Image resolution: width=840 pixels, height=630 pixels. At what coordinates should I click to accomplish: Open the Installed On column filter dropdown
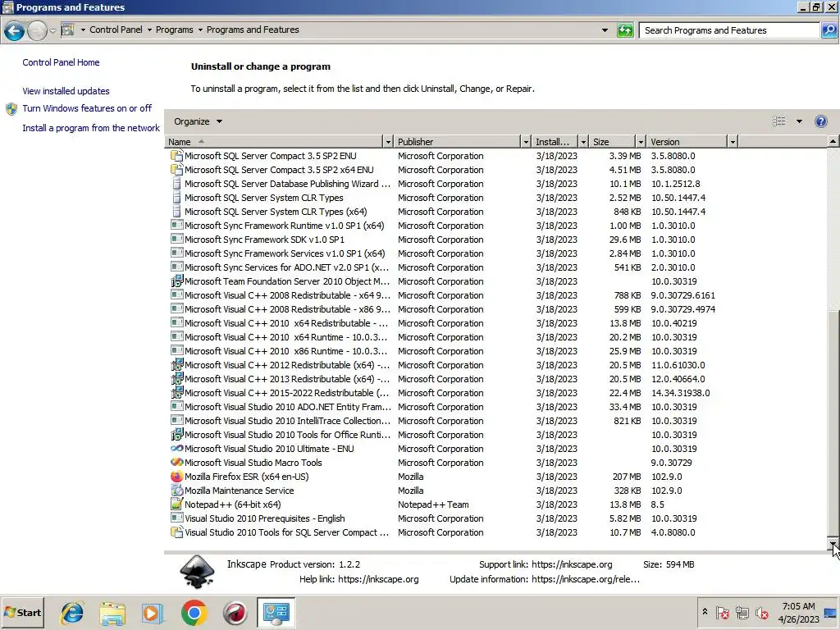(583, 142)
